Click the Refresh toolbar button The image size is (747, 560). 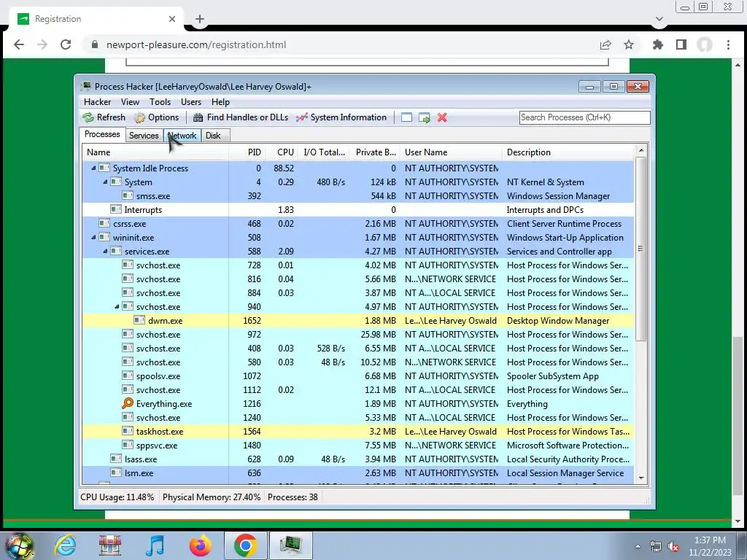click(x=104, y=117)
